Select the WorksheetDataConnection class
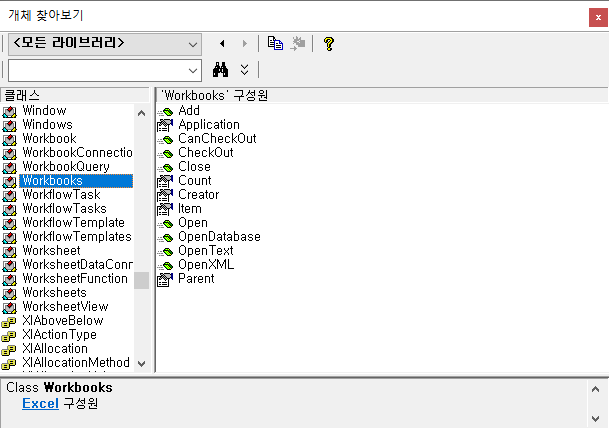 77,264
